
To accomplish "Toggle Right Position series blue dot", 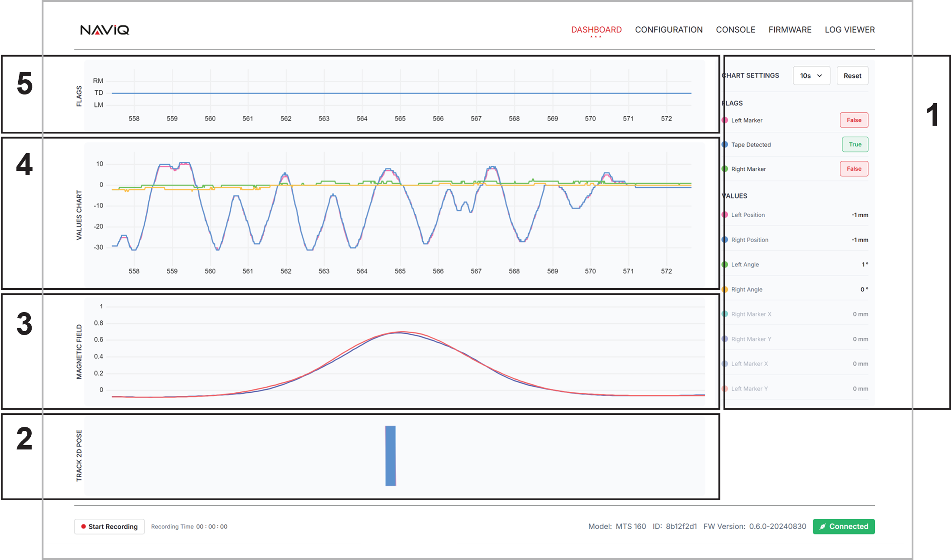I will (x=725, y=240).
